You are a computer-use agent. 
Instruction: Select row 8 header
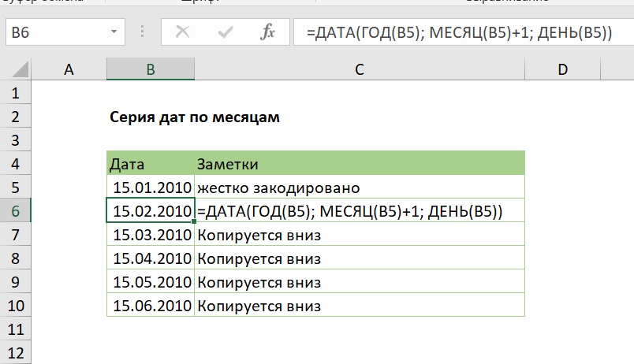click(15, 258)
